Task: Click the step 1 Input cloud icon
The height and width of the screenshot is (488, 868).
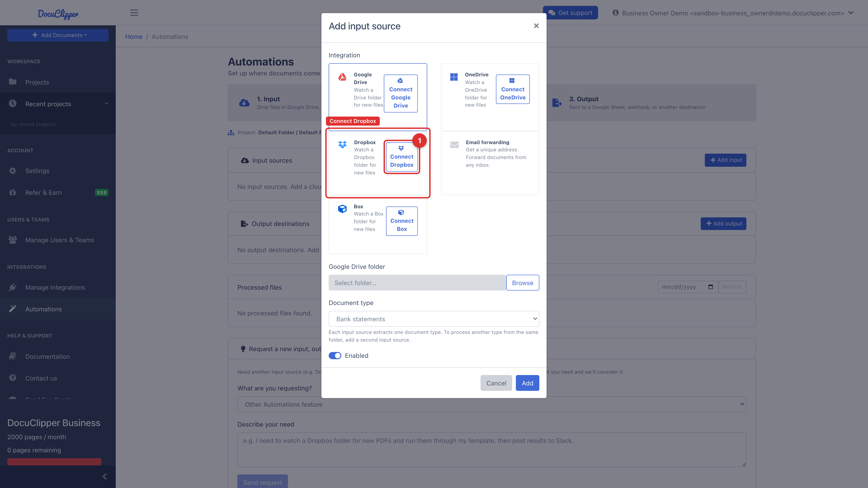Action: [x=244, y=103]
